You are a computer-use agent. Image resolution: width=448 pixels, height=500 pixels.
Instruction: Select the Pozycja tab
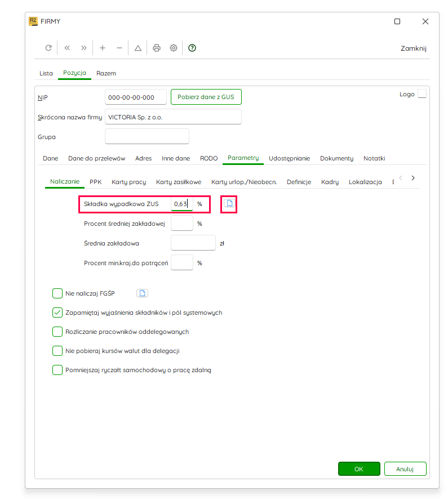74,73
